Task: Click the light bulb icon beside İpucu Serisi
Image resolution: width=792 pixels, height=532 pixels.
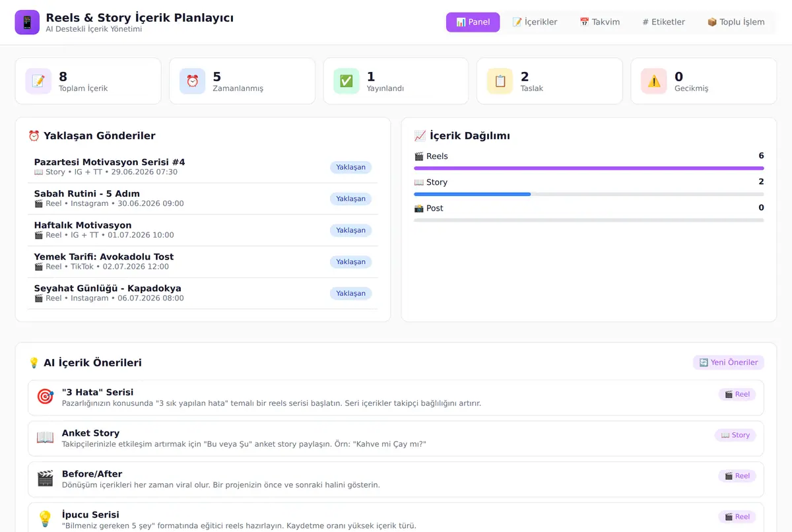Action: click(x=45, y=519)
